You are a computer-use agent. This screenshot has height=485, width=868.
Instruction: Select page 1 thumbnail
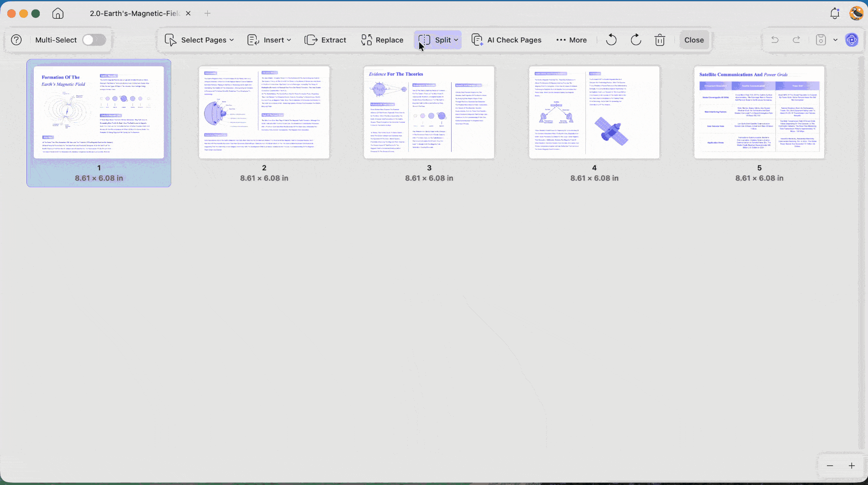coord(99,113)
